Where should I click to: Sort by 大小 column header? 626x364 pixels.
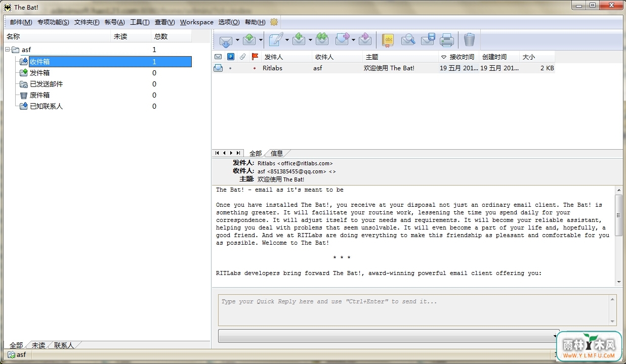click(x=537, y=57)
